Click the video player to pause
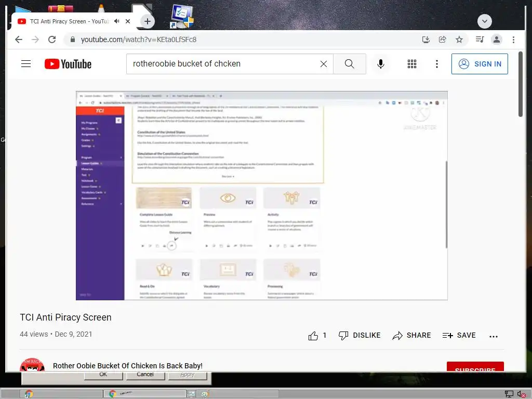Image resolution: width=532 pixels, height=399 pixels. pyautogui.click(x=262, y=195)
